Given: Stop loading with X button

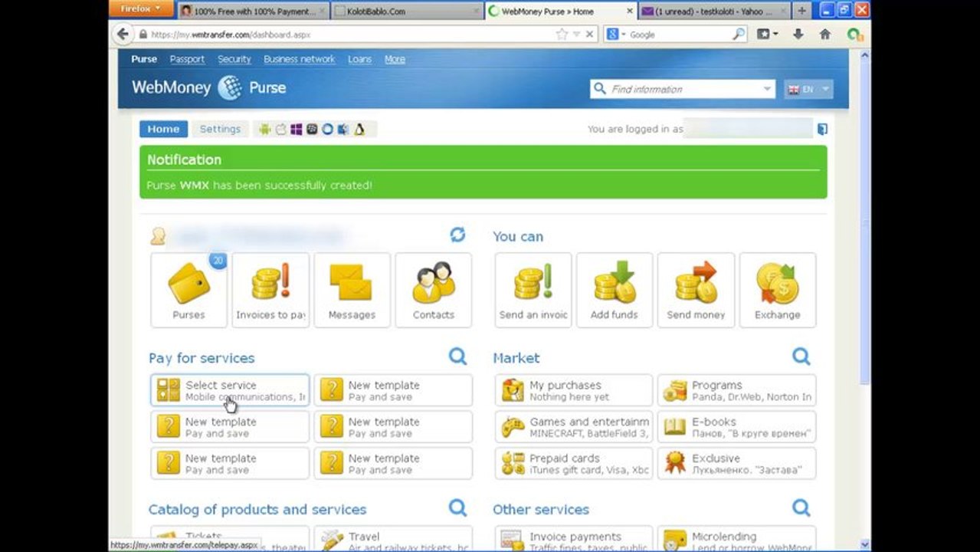Looking at the screenshot, I should [x=589, y=34].
